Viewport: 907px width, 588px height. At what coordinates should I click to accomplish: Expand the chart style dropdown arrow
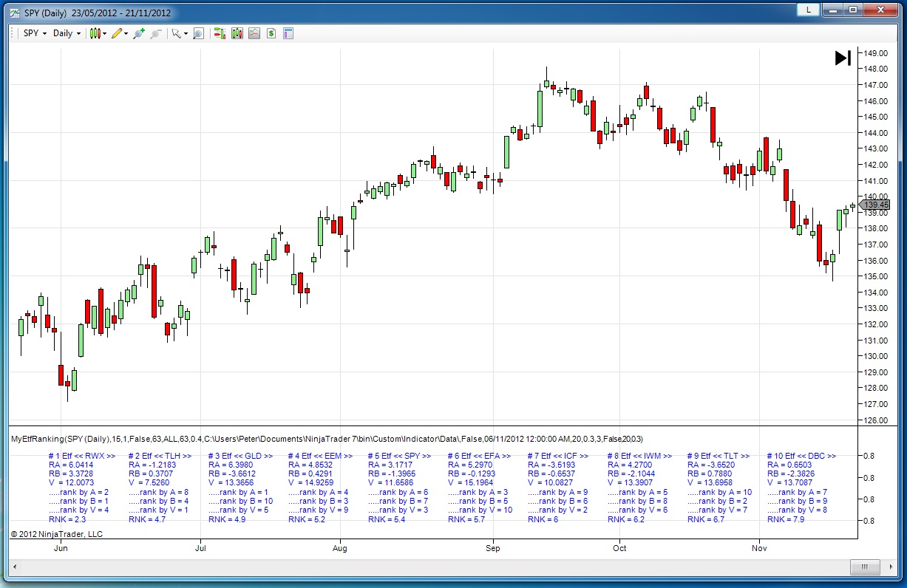coord(105,33)
